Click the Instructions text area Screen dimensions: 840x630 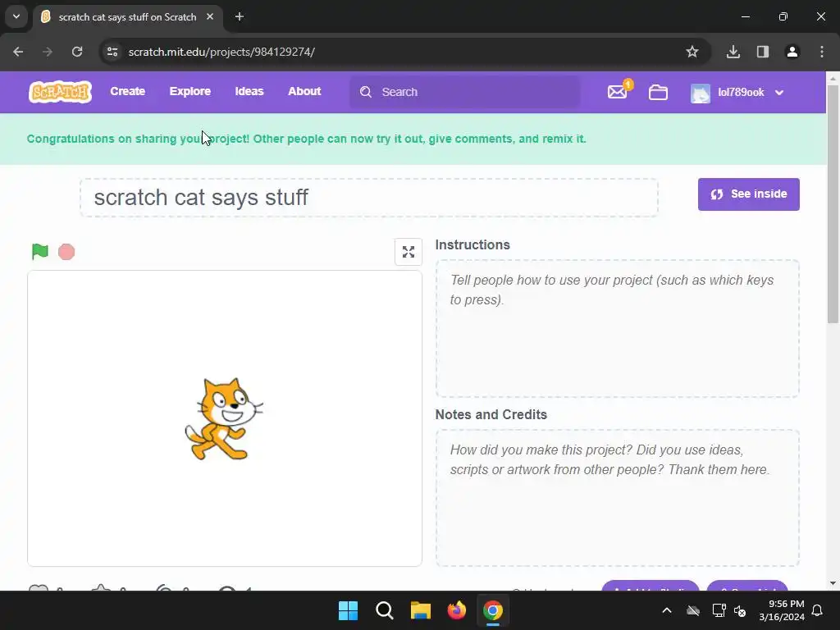[617, 328]
